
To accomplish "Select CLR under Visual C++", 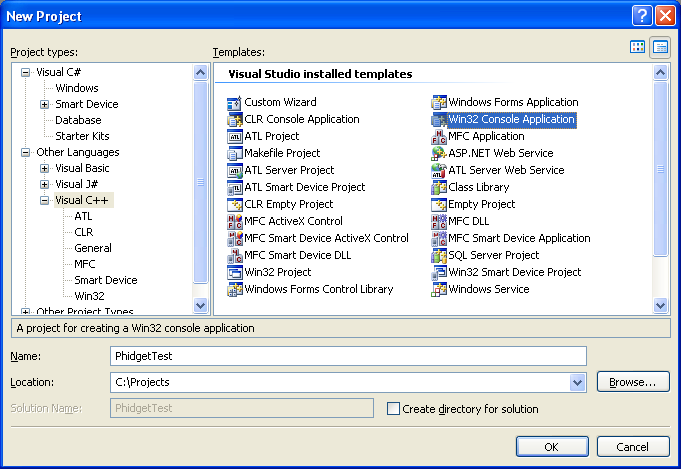I will pyautogui.click(x=83, y=232).
